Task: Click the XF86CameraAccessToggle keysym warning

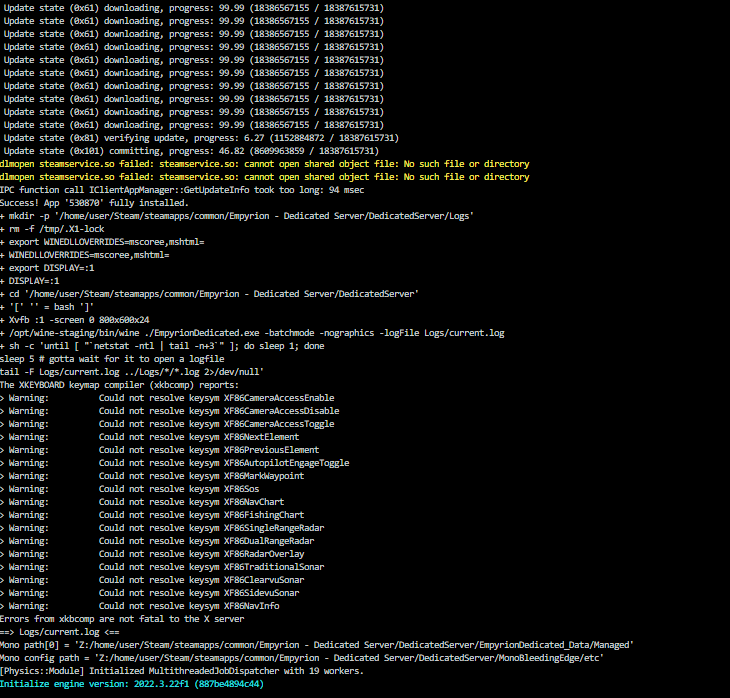Action: [x=167, y=425]
